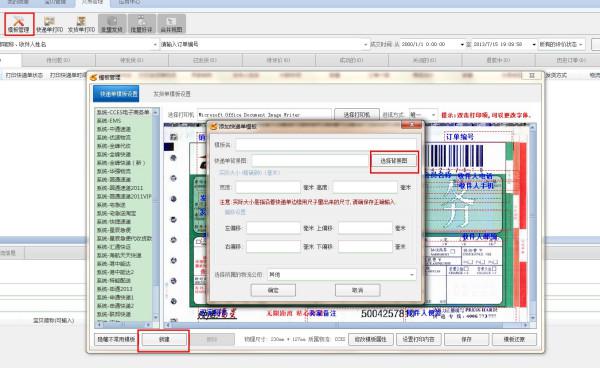
Task: Open the 模板管理 toolbar tool
Action: pyautogui.click(x=19, y=24)
